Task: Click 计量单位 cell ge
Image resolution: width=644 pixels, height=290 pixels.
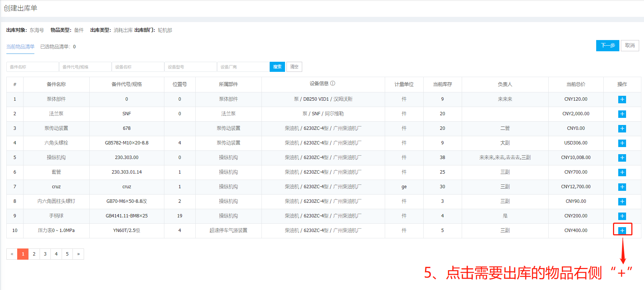Action: [404, 187]
